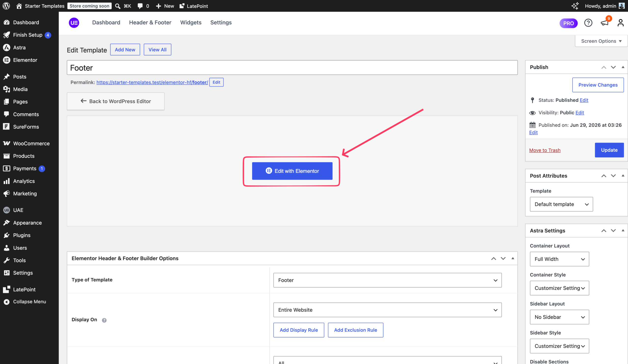This screenshot has height=364, width=628.
Task: Click the Update button
Action: click(x=609, y=150)
